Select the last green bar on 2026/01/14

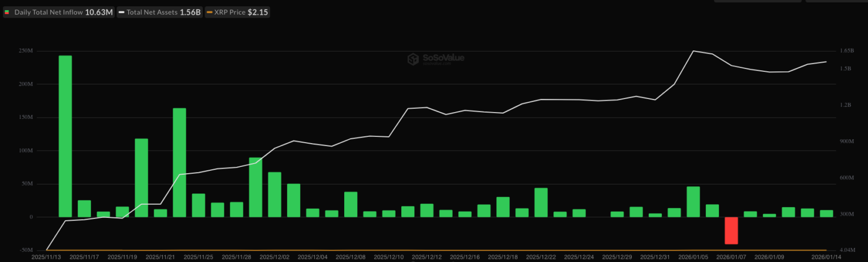826,213
